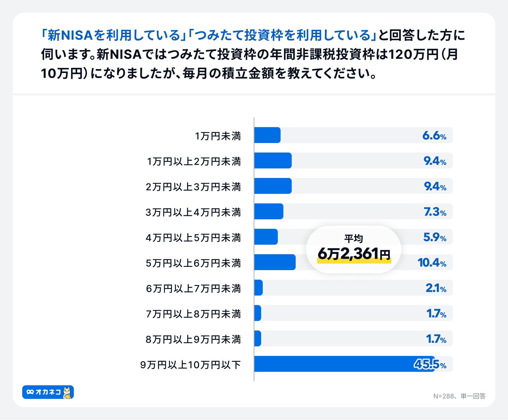508x420 pixels.
Task: Click the 6万円以上7万円未満 blue bar
Action: pos(258,287)
